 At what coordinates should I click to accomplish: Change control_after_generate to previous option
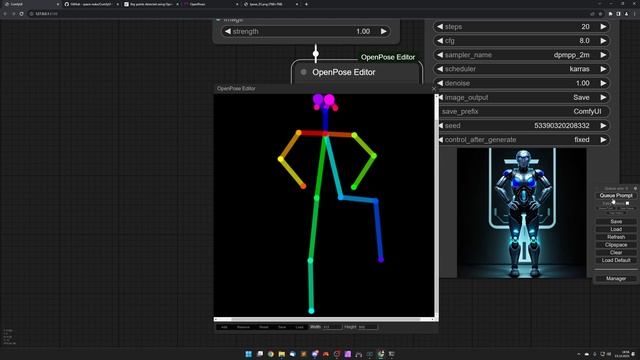pyautogui.click(x=441, y=140)
